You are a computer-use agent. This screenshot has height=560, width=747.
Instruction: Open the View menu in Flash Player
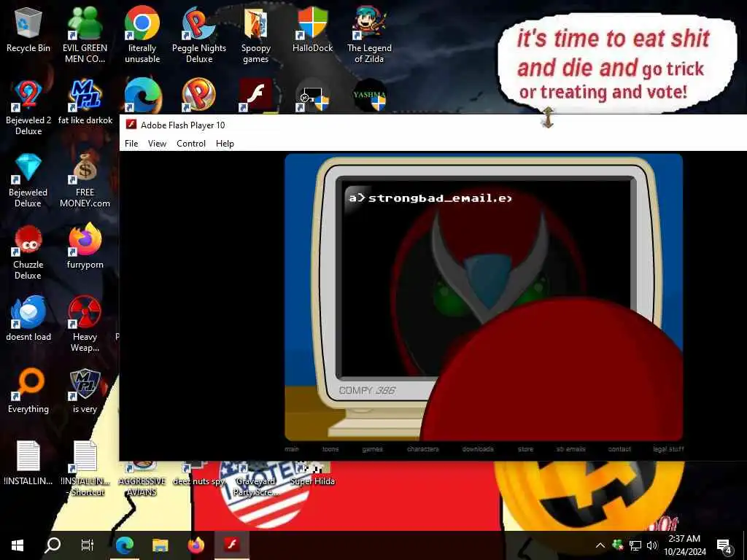[158, 144]
